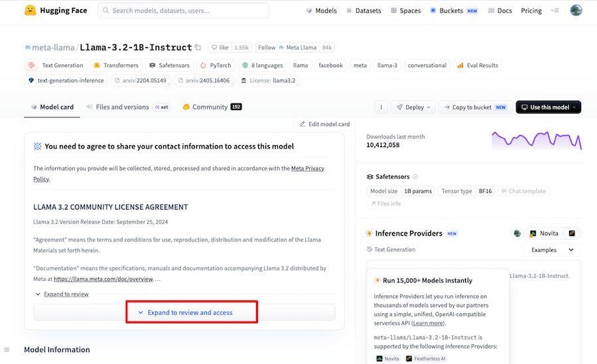Viewport: 597px width, 364px height.
Task: Open the Safetensors info icon
Action: point(415,176)
